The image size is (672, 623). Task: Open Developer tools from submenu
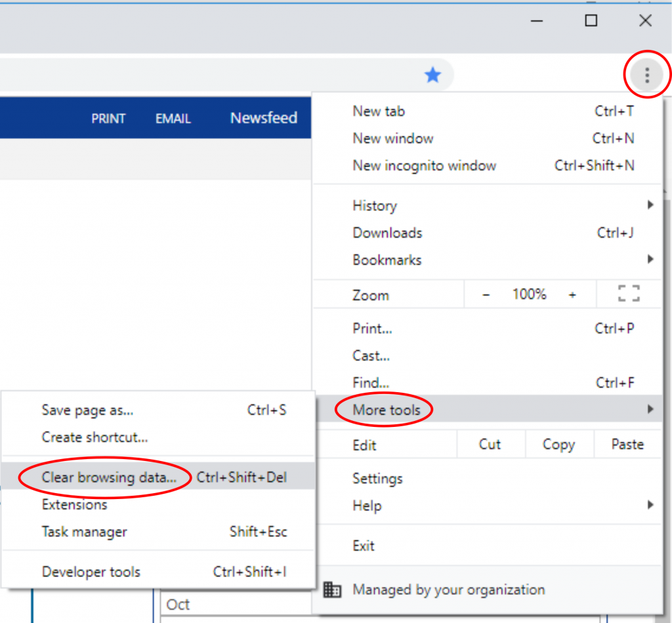tap(91, 572)
